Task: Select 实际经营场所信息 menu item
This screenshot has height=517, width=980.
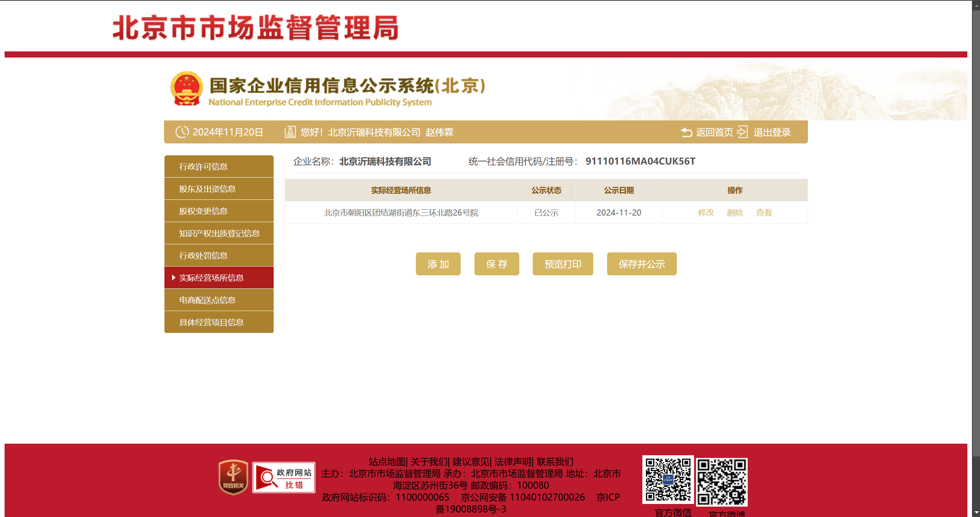Action: pyautogui.click(x=219, y=278)
